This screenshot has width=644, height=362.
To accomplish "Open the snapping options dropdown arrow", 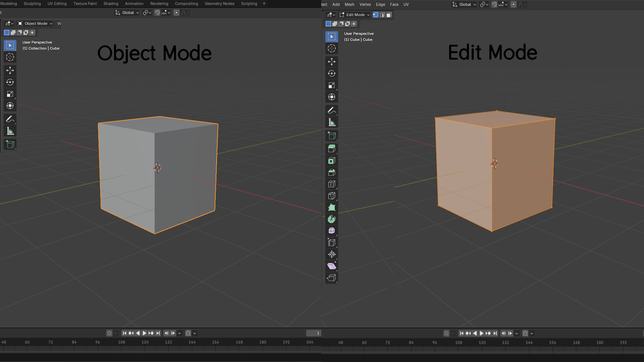I will 506,4.
